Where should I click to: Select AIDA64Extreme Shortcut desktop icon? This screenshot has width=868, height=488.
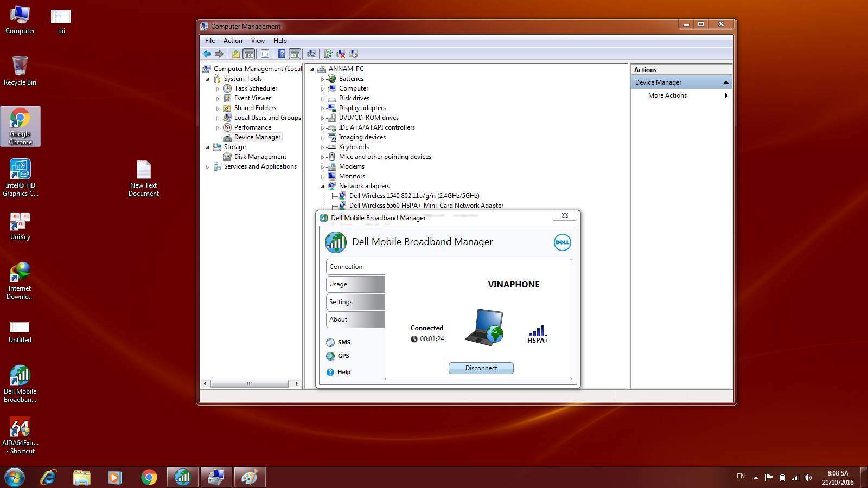pos(20,436)
